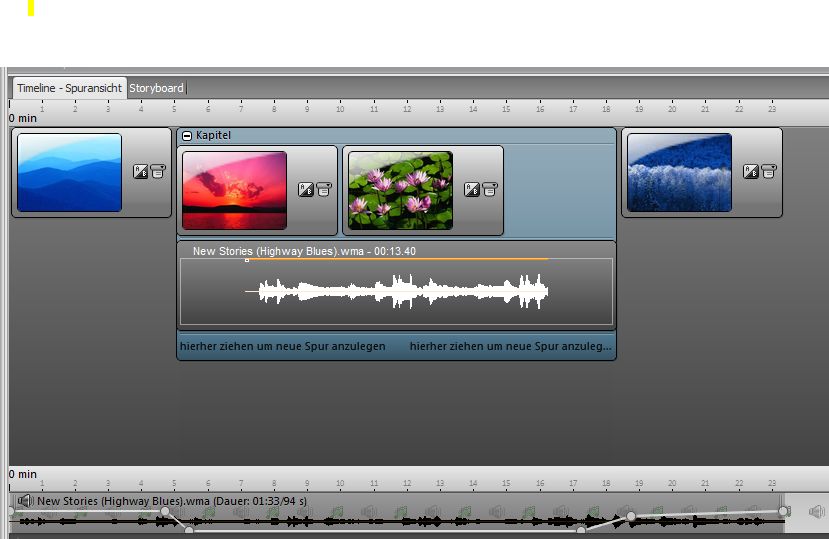829x539 pixels.
Task: Select the pink water lilies thumbnail
Action: [400, 190]
